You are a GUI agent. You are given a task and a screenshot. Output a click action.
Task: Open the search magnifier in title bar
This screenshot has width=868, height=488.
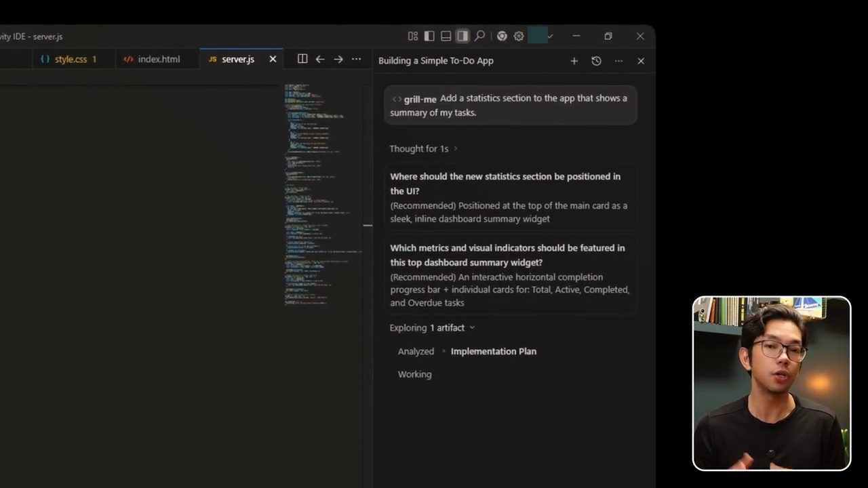click(x=479, y=36)
